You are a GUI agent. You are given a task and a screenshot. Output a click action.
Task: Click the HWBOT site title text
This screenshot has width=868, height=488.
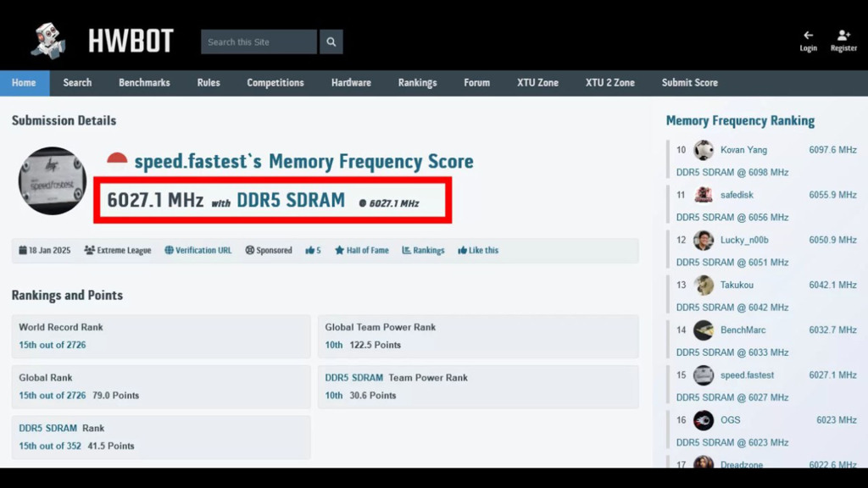coord(131,42)
